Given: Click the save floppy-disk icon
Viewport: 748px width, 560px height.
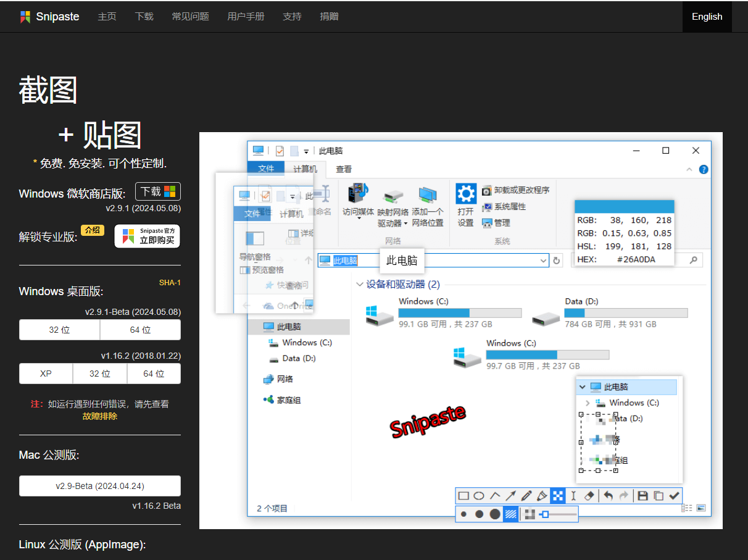Looking at the screenshot, I should (642, 496).
